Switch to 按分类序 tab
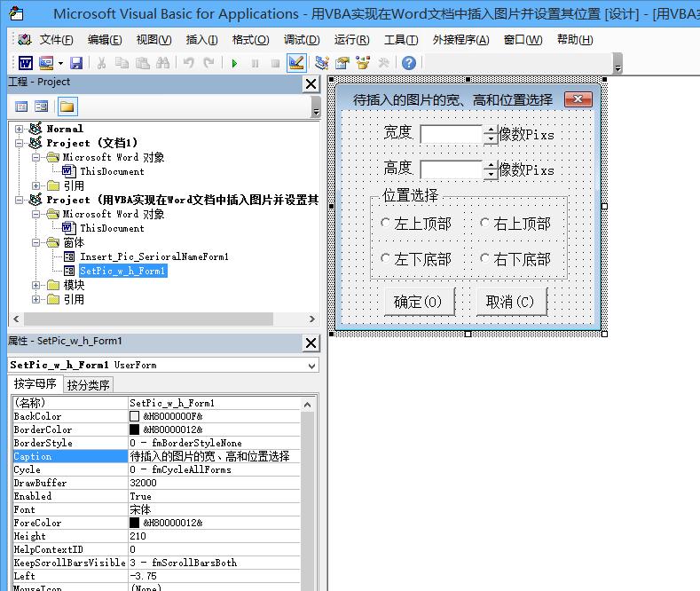This screenshot has height=591, width=700. click(x=89, y=385)
